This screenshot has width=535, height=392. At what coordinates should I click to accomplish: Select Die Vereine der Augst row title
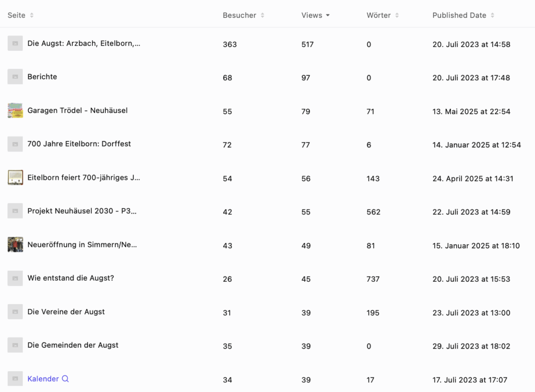(x=66, y=312)
